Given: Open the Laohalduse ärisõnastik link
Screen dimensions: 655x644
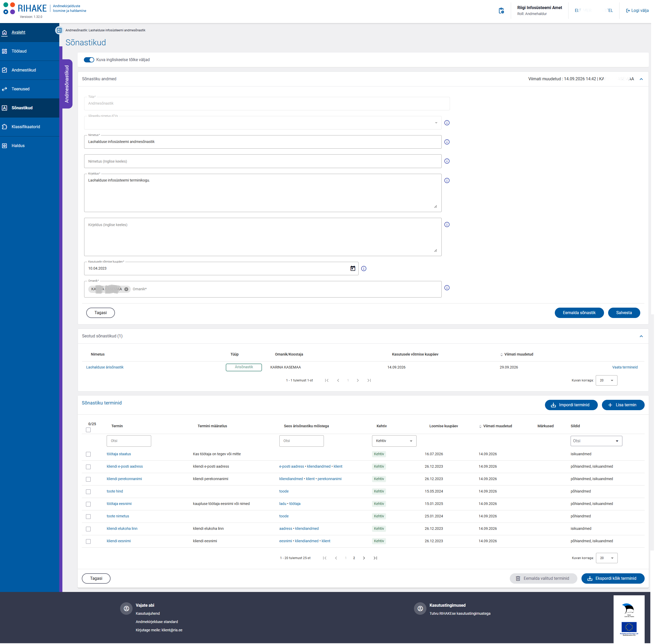Looking at the screenshot, I should [105, 367].
